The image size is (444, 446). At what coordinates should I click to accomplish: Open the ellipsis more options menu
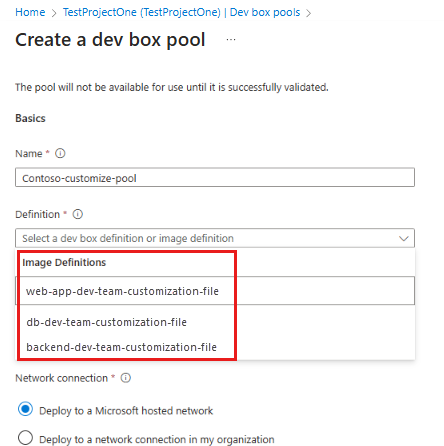[x=231, y=40]
